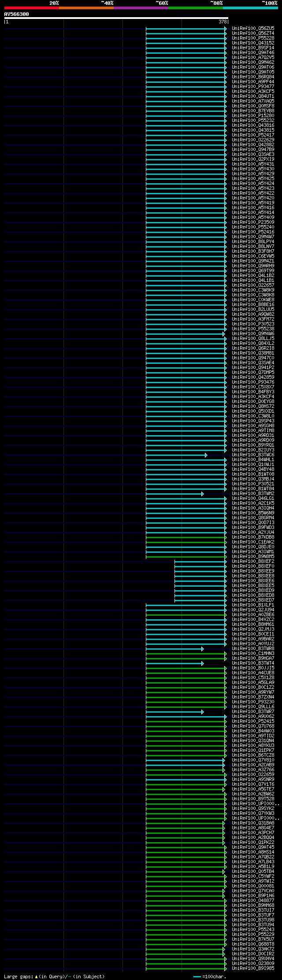Click the cyan ~100% identity legend segment
The height and width of the screenshot is (980, 282).
250,8
